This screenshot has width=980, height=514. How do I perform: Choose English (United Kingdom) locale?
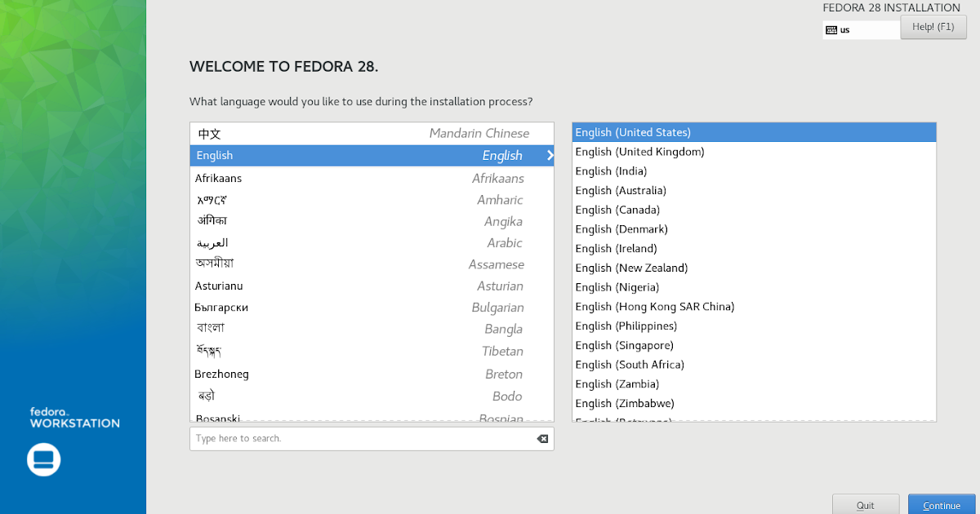754,152
